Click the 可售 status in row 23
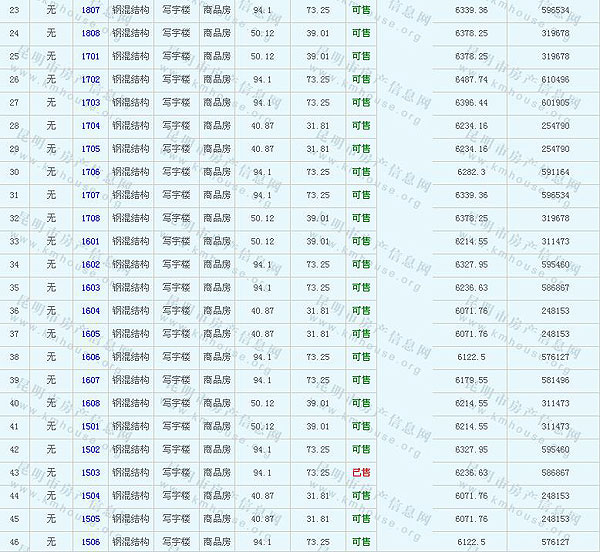The width and height of the screenshot is (600, 552). (360, 9)
